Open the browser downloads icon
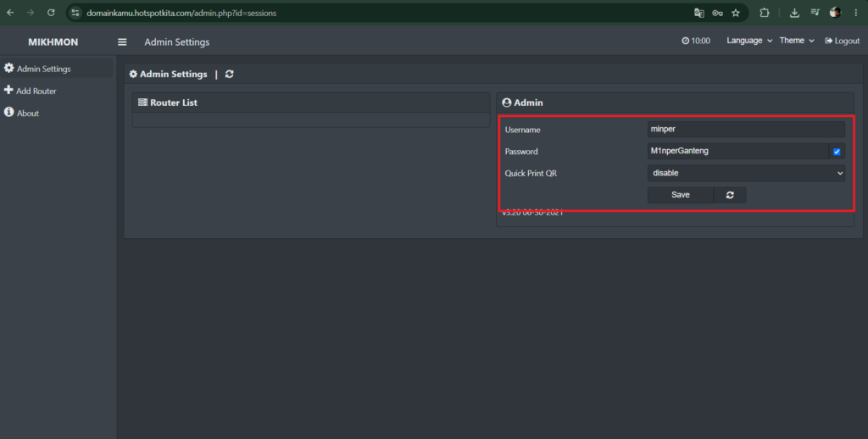The image size is (868, 439). 794,13
